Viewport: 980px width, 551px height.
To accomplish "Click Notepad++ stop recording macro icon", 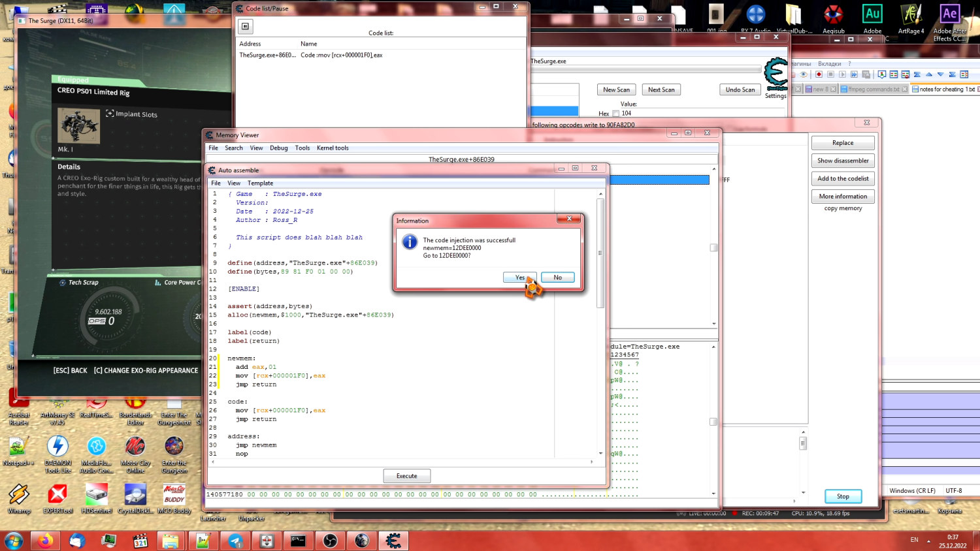I will [x=830, y=74].
